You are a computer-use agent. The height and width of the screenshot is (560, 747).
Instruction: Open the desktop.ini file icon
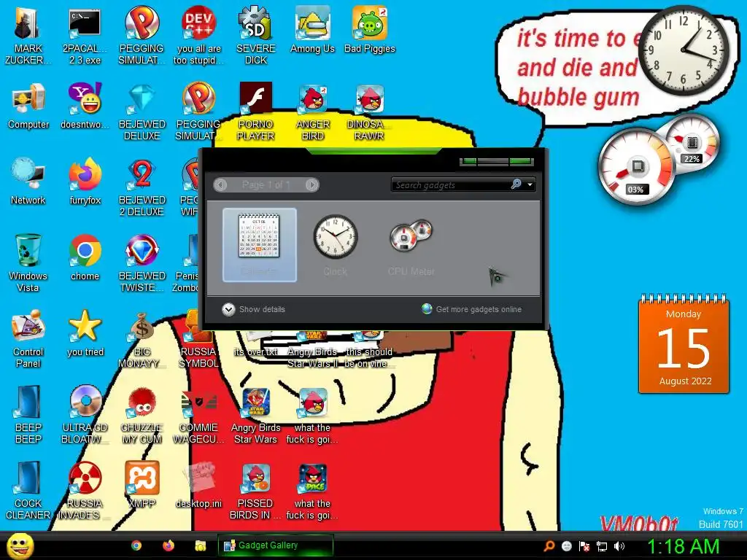coord(198,485)
